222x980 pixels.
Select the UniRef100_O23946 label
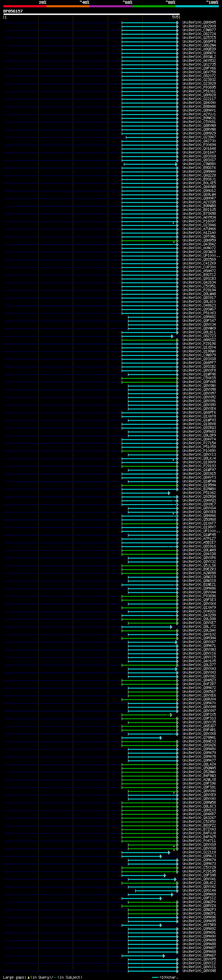tap(199, 225)
